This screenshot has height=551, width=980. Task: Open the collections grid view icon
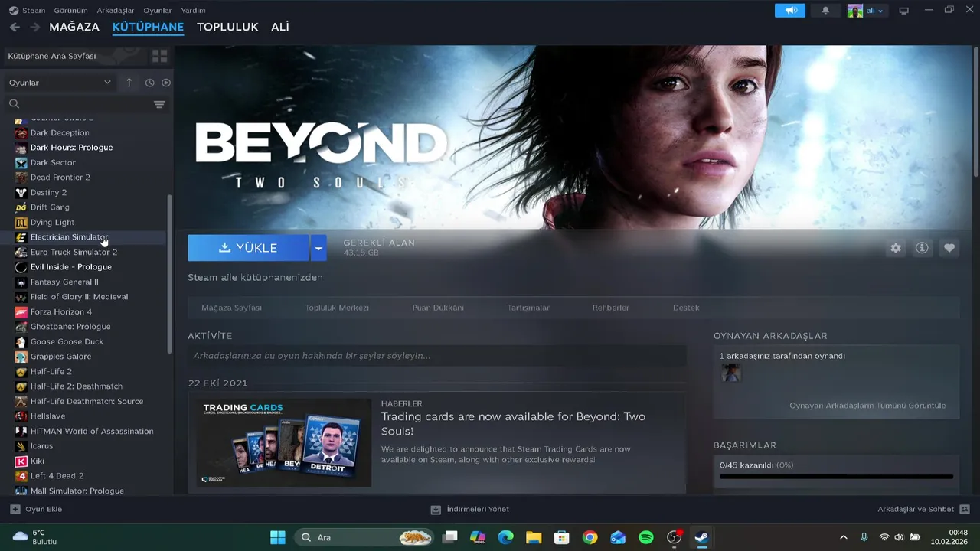[159, 56]
